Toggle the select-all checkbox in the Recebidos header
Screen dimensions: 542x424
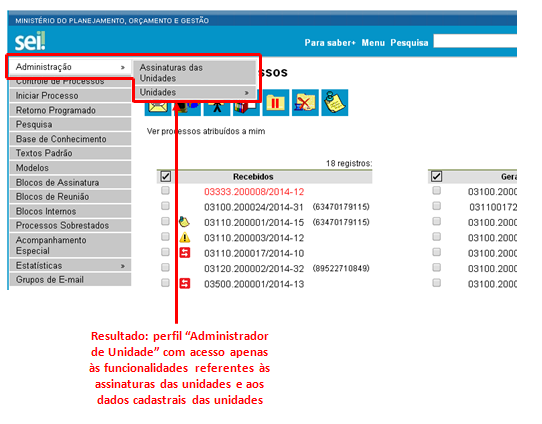click(x=166, y=177)
